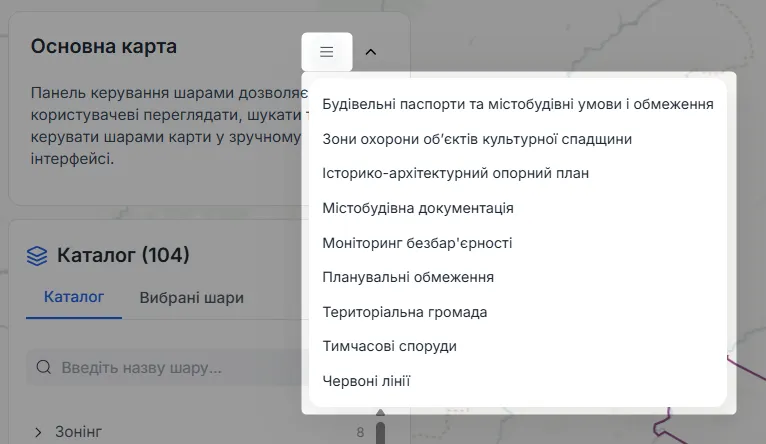Click the catalog list scrollbar thumb
The image size is (766, 444).
click(x=381, y=433)
